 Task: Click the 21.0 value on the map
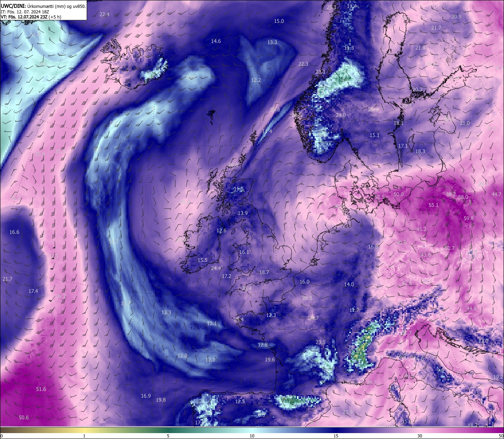pos(465,124)
